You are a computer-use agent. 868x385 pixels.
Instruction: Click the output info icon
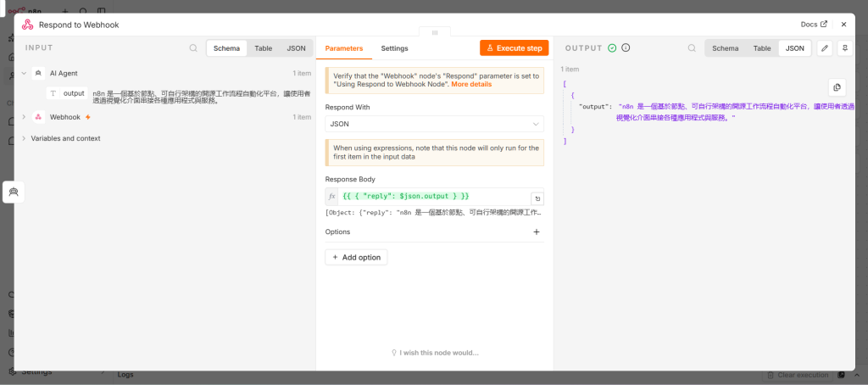[x=626, y=48]
